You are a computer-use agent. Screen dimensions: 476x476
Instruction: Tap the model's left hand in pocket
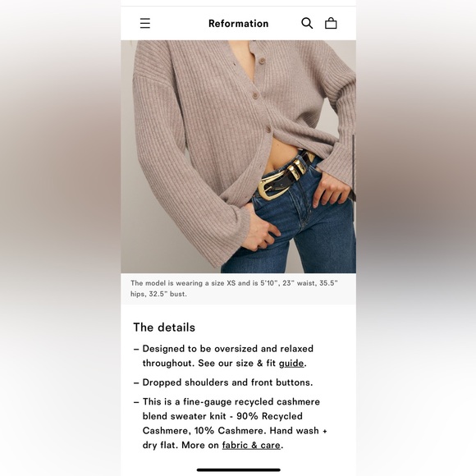pos(330,190)
